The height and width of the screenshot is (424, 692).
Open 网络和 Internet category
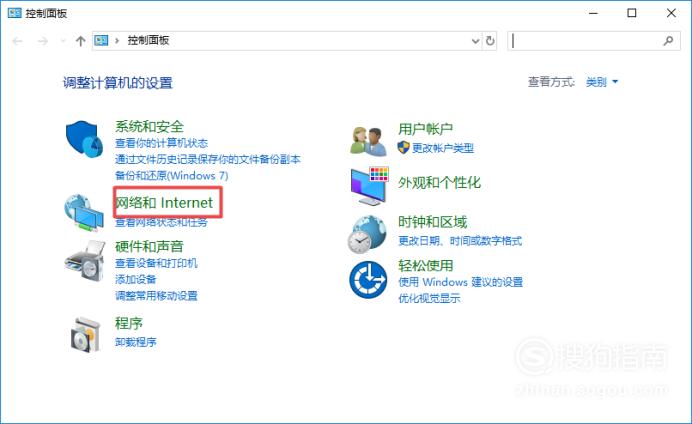[x=164, y=203]
